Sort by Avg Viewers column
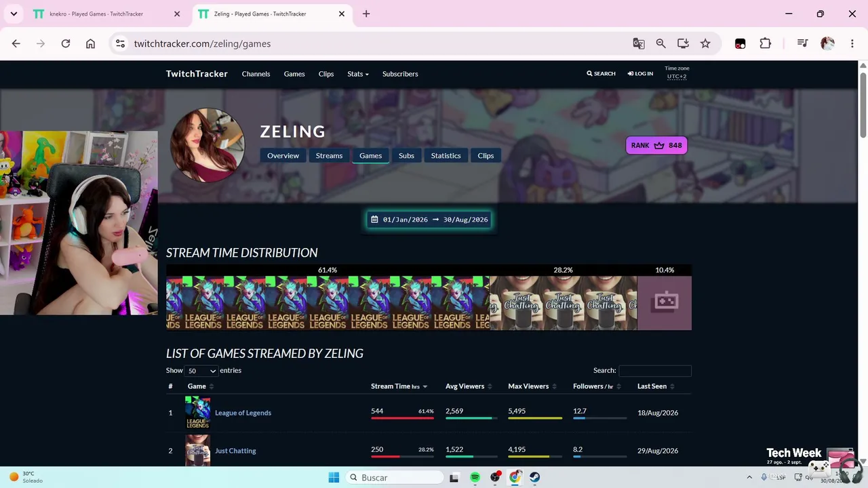This screenshot has height=488, width=868. [x=469, y=386]
